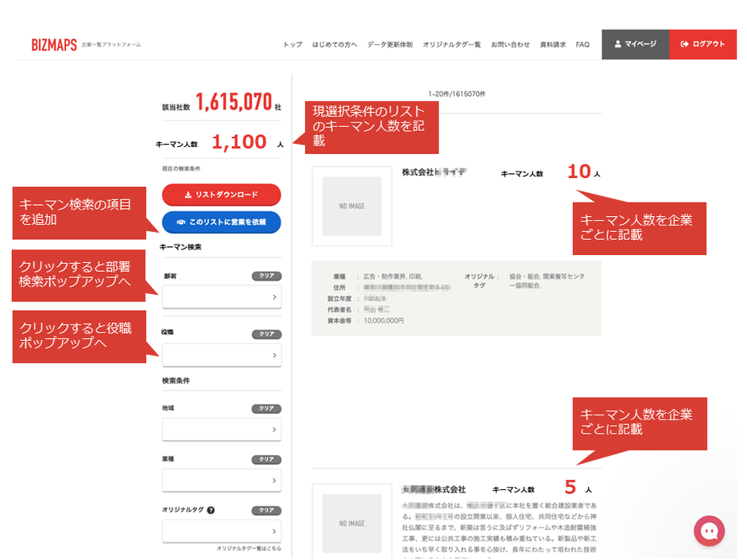Open the 役職 selector field
The image size is (747, 560).
tap(221, 355)
